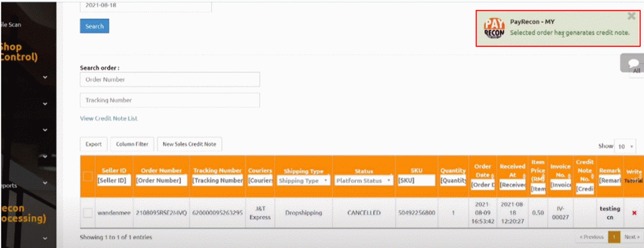
Task: Focus the Invoice No. column filter
Action: tap(560, 185)
